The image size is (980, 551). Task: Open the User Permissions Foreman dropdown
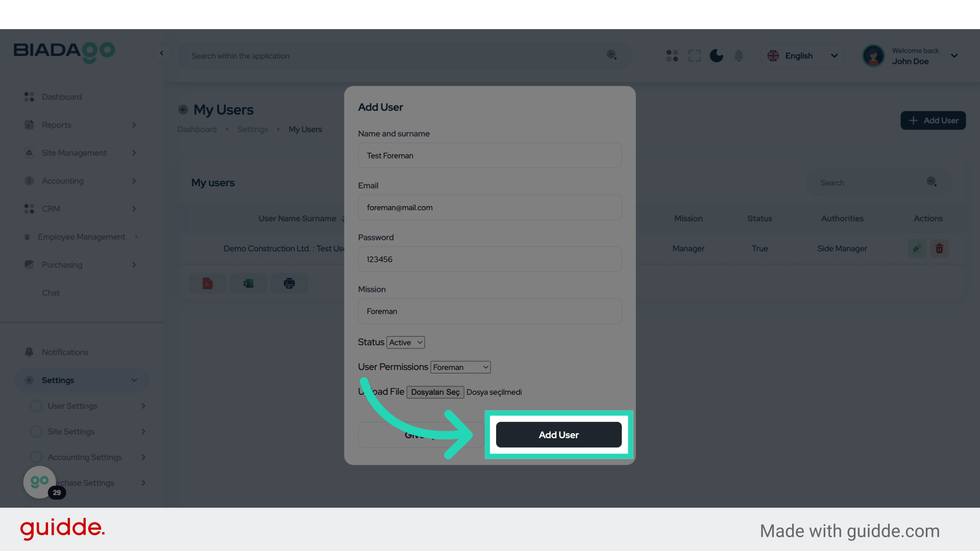[x=460, y=367]
